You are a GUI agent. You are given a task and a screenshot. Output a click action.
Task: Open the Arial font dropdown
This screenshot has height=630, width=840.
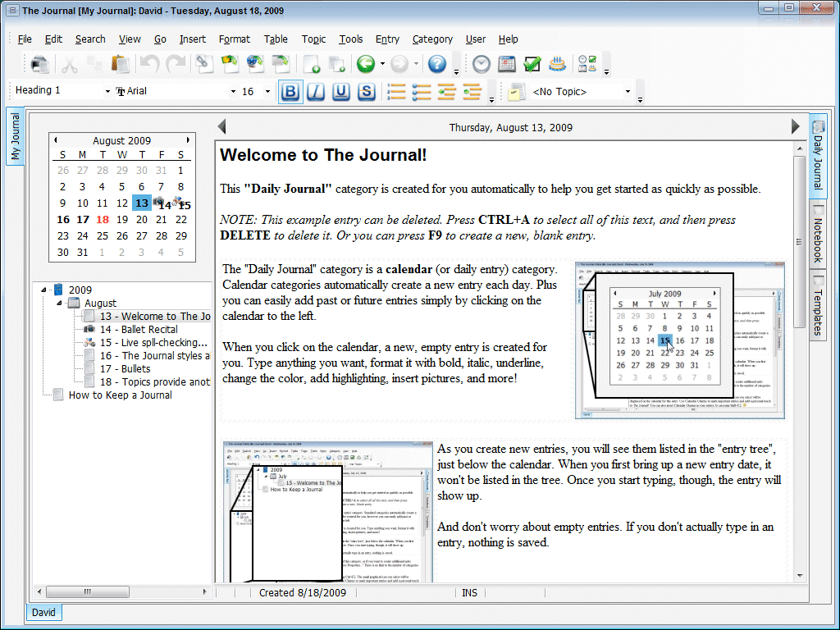click(233, 92)
